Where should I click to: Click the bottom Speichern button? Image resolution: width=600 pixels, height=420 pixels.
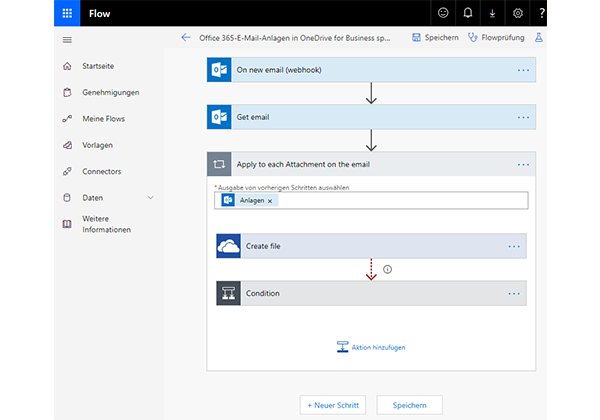[409, 405]
